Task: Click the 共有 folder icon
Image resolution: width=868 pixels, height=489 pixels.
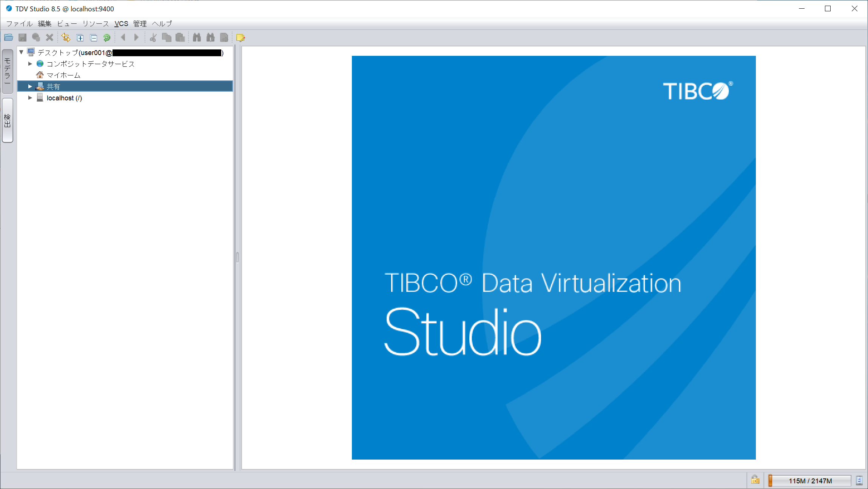Action: [x=40, y=86]
